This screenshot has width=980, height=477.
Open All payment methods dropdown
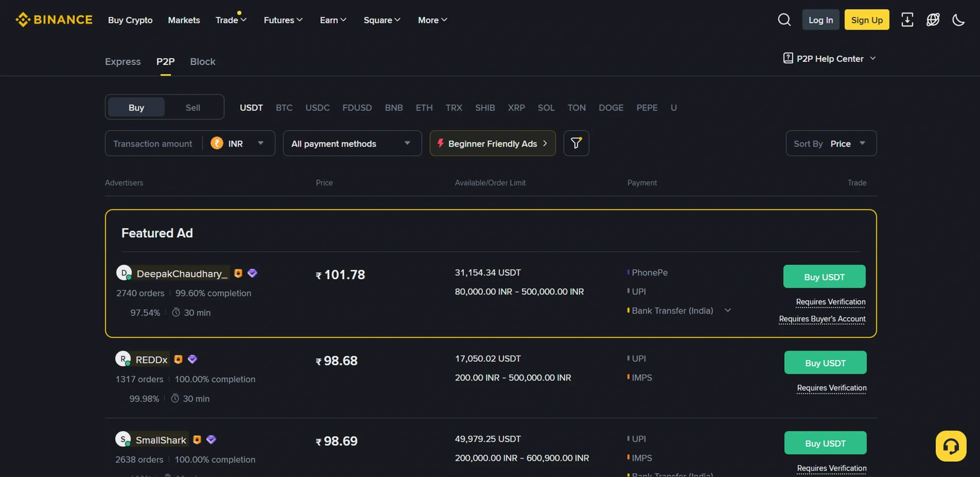pos(352,143)
